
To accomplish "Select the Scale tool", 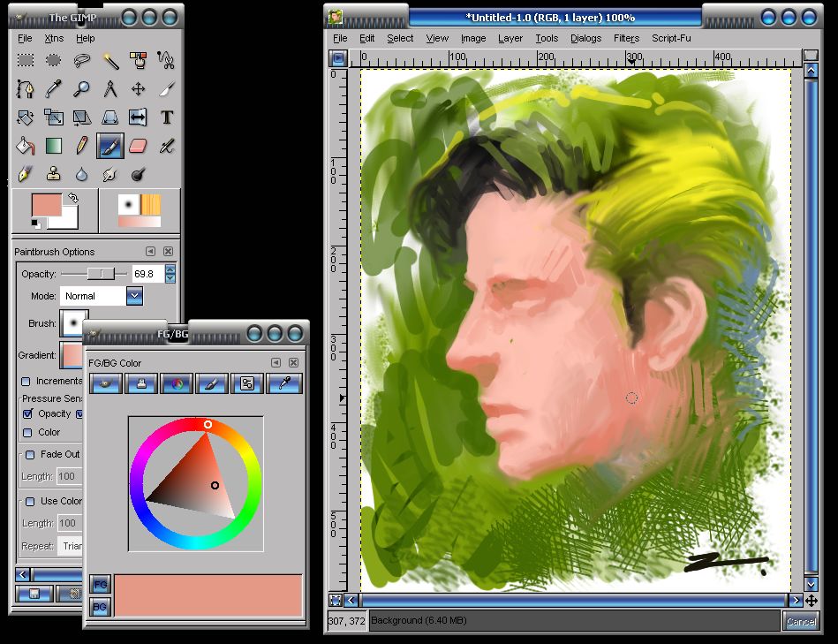I will pyautogui.click(x=54, y=117).
